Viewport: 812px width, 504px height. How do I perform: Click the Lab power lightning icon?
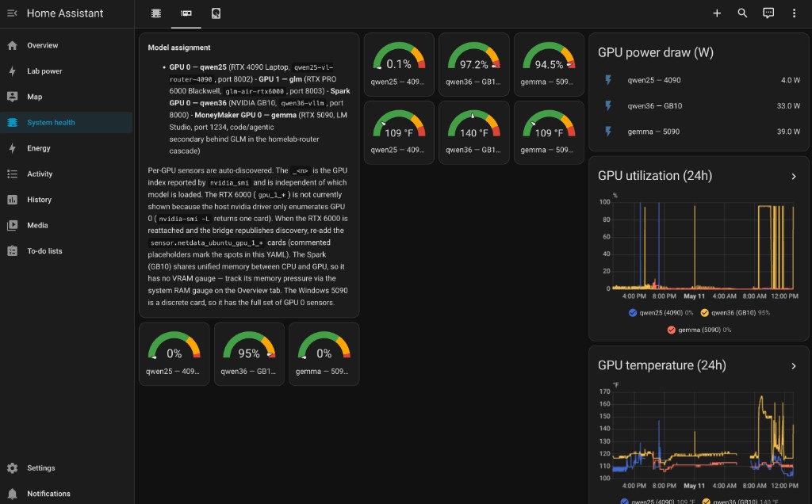pyautogui.click(x=13, y=71)
